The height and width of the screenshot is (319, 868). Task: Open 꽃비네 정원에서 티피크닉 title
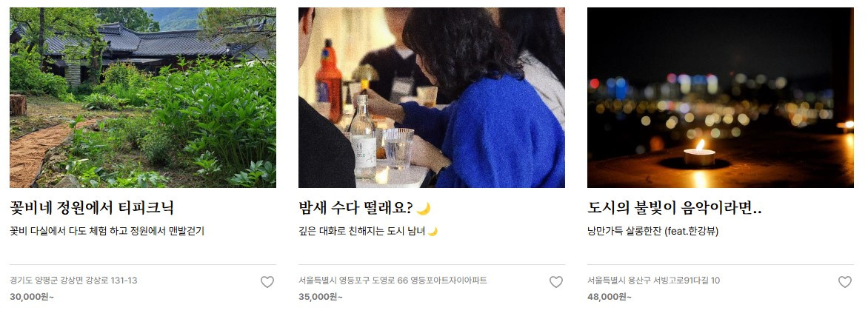tap(92, 209)
